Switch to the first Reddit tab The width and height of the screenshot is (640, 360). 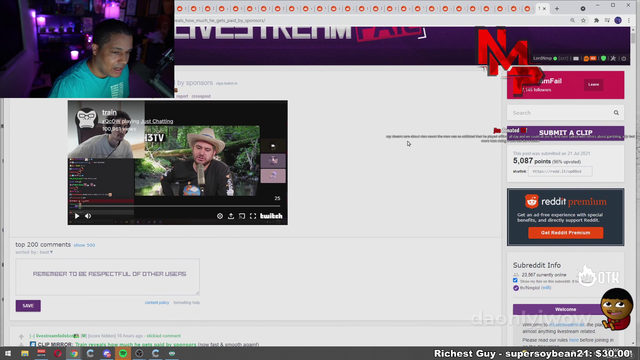pos(180,9)
